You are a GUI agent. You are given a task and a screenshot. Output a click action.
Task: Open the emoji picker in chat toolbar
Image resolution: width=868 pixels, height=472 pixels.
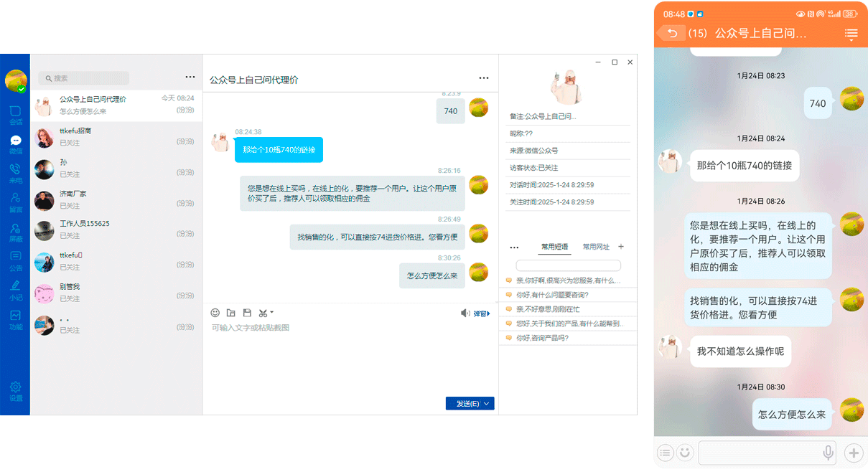tap(215, 313)
